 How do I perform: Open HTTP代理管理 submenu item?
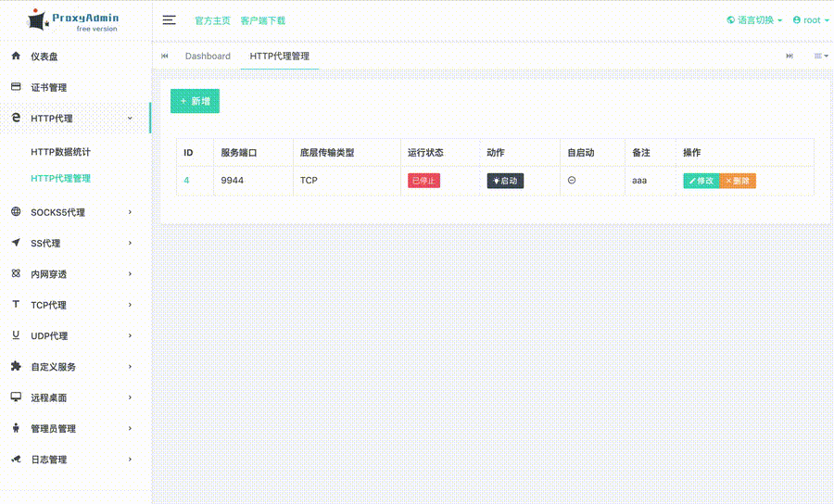pyautogui.click(x=60, y=179)
